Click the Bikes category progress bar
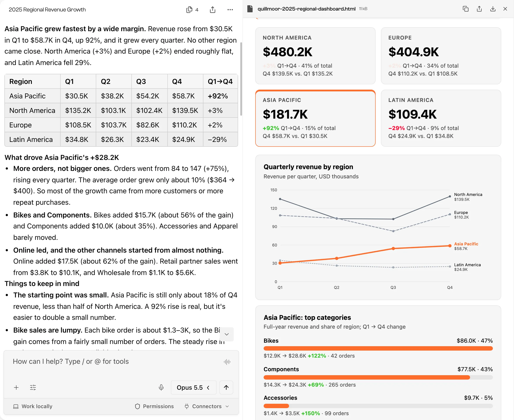 coord(378,348)
